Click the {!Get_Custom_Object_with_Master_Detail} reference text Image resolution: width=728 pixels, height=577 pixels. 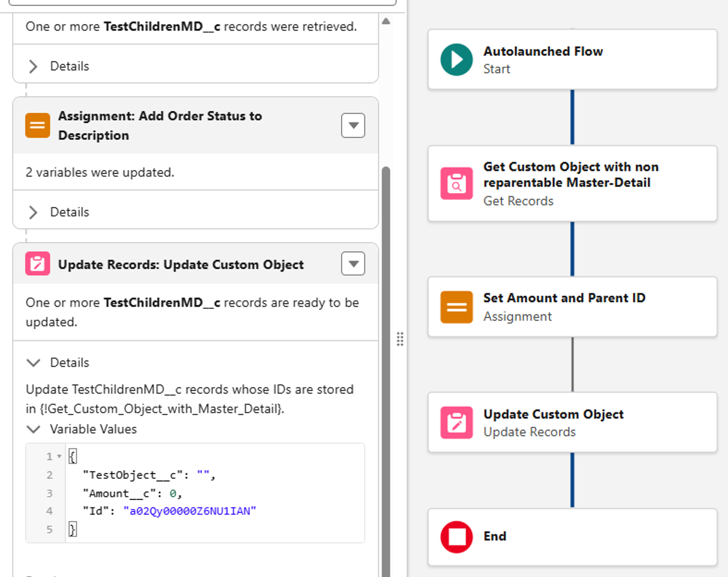162,409
